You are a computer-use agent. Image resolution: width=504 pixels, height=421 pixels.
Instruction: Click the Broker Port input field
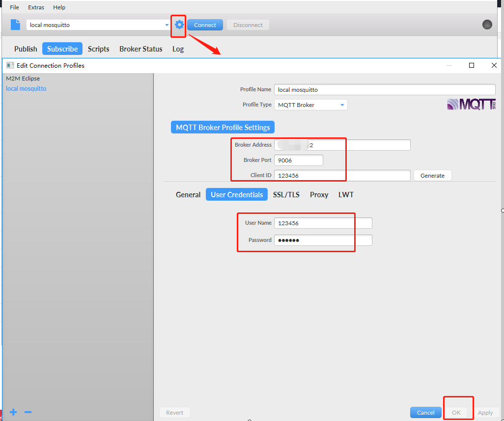[298, 160]
